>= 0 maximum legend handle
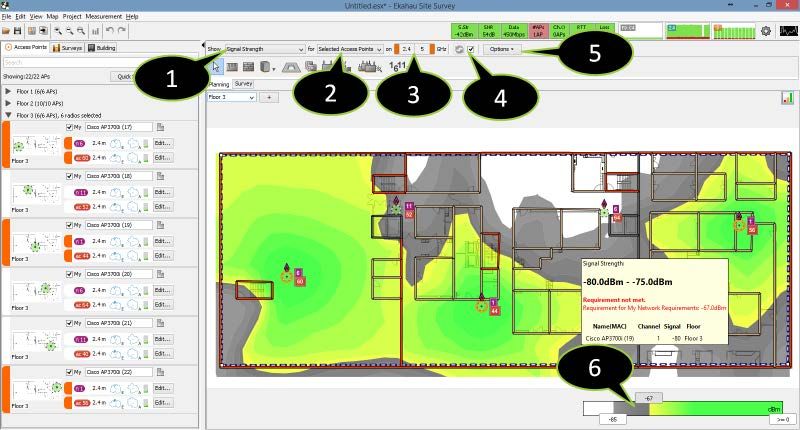Screen dimensions: 800x430 783,419
